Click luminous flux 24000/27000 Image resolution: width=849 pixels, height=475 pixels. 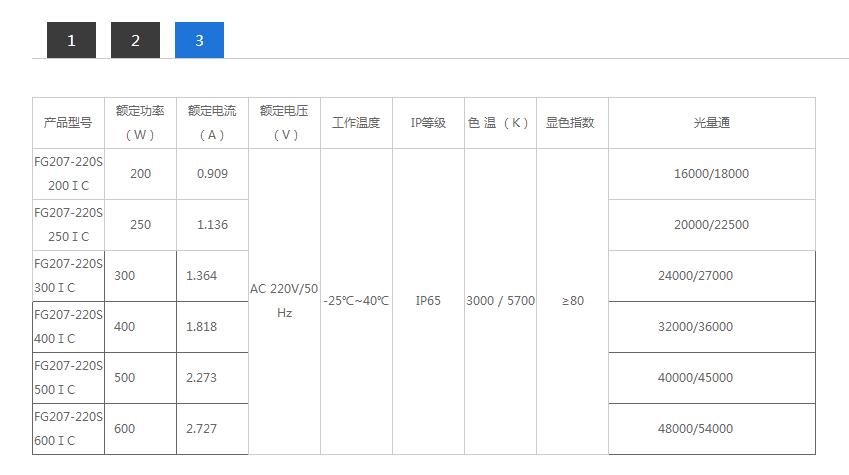coord(696,276)
